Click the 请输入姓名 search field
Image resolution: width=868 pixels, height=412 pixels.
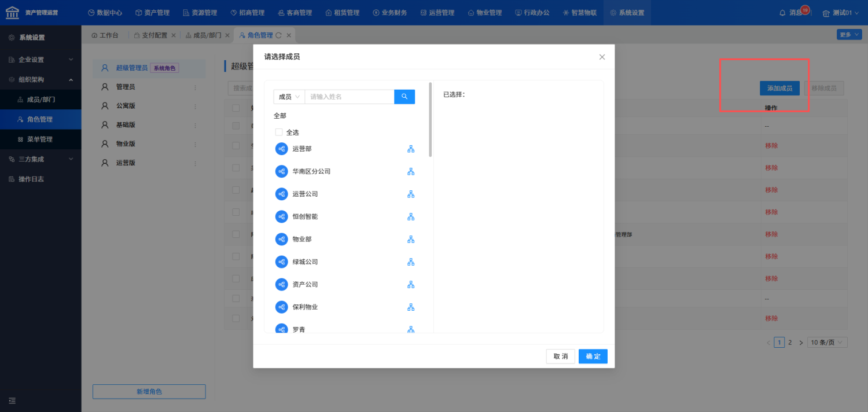350,97
